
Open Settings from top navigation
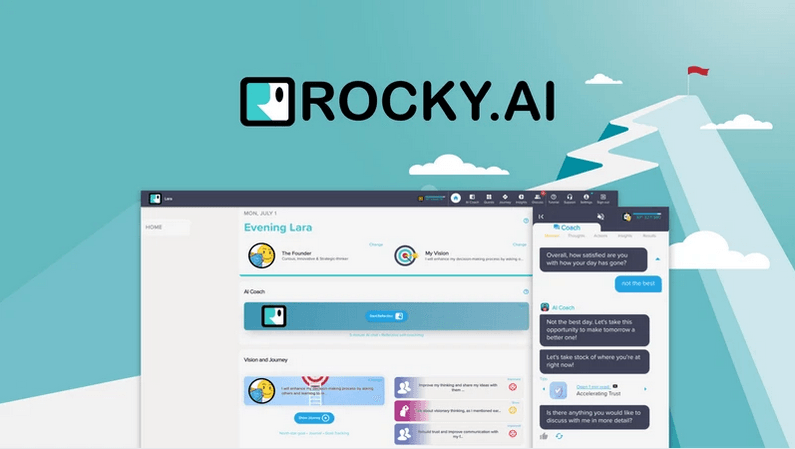[x=585, y=199]
